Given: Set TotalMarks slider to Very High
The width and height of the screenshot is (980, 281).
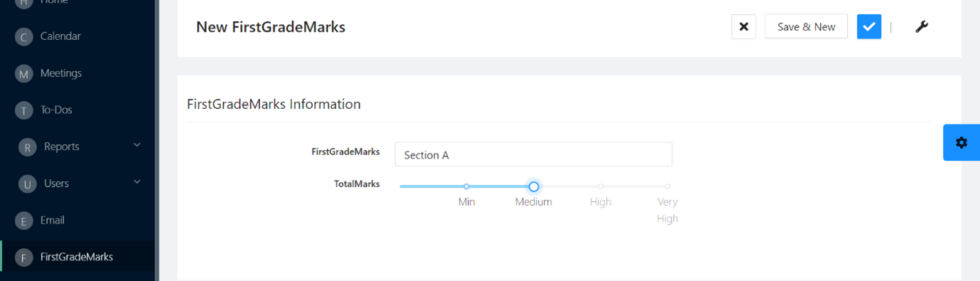Looking at the screenshot, I should 667,186.
